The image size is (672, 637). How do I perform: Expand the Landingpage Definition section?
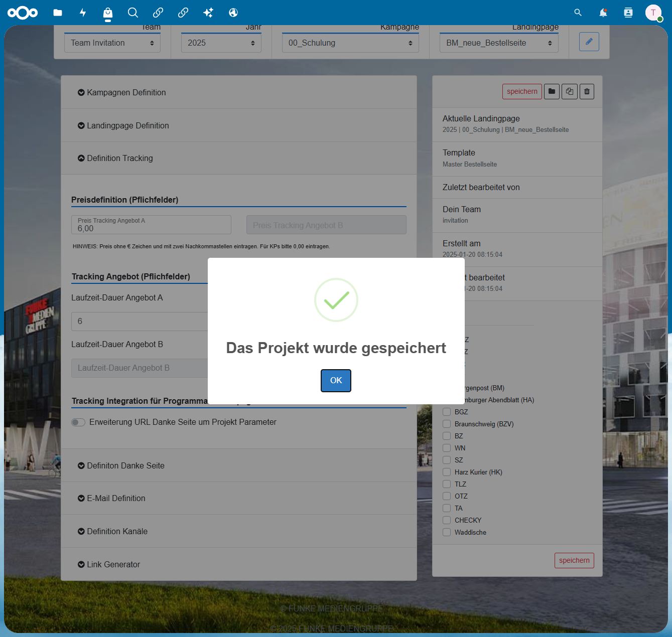[239, 125]
